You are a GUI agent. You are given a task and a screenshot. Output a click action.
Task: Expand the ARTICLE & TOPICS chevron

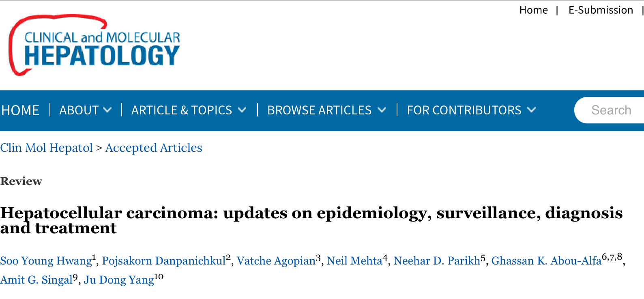point(242,110)
